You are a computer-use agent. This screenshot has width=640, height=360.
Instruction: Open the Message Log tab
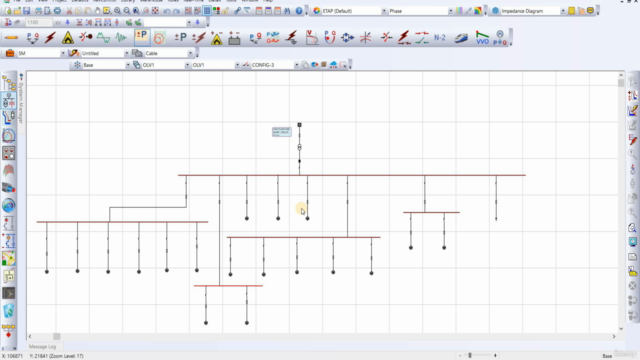(x=42, y=347)
